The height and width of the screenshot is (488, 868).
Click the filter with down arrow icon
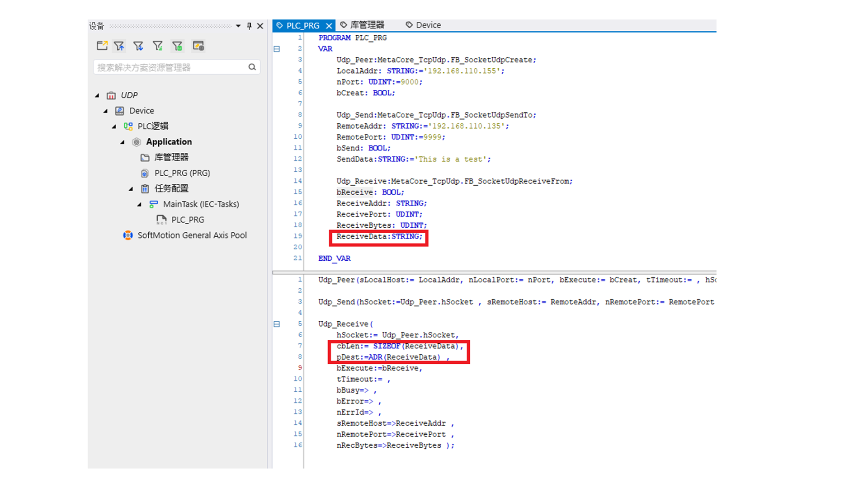(x=138, y=46)
